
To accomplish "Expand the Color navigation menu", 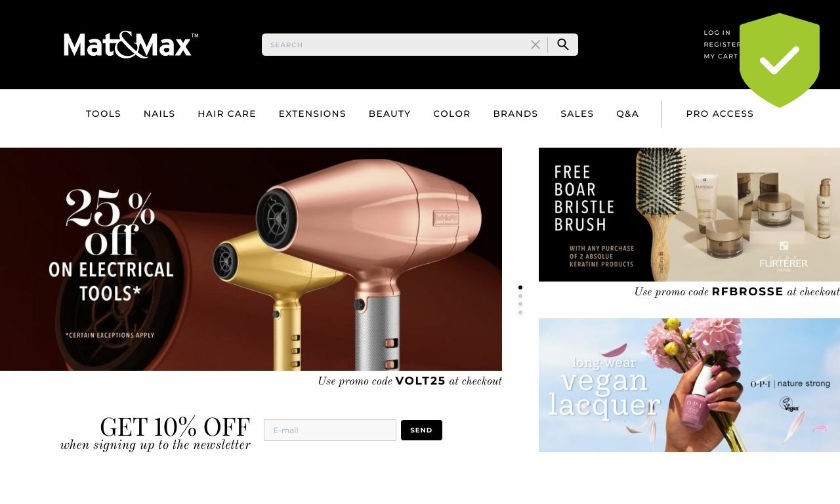I will (452, 114).
